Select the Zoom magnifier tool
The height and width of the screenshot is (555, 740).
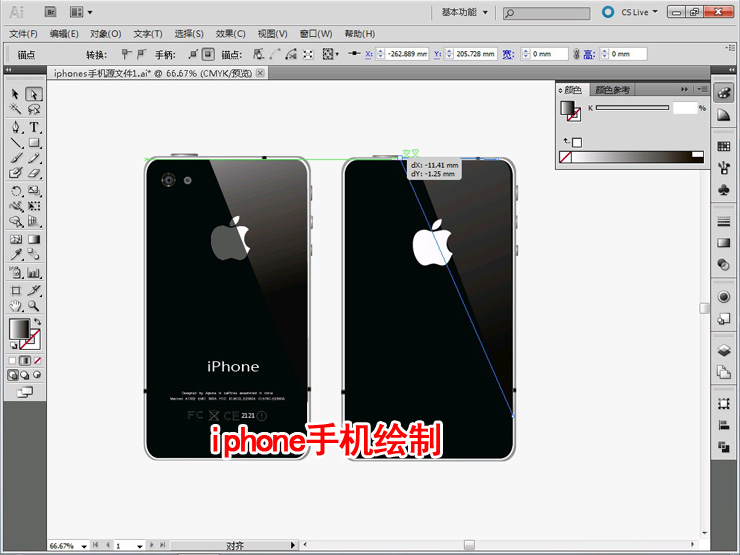click(34, 306)
